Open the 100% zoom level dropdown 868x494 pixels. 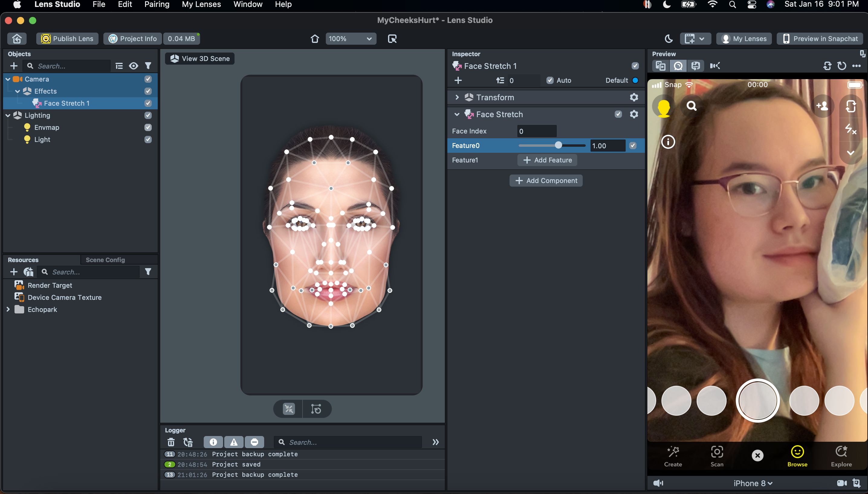click(351, 39)
